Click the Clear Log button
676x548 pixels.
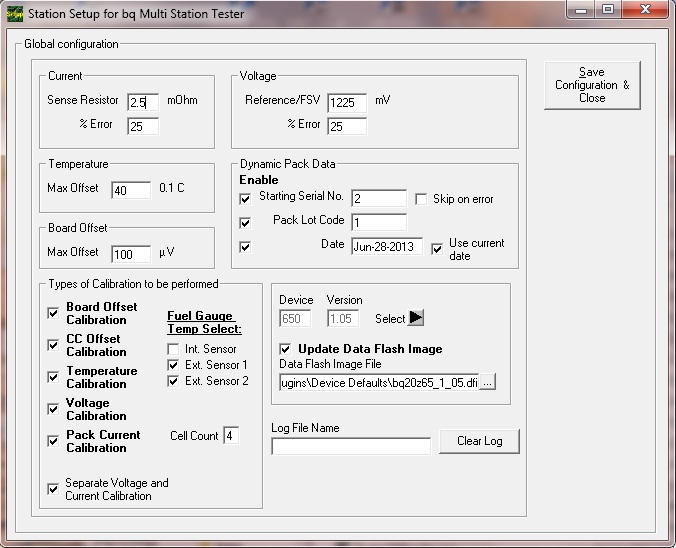[x=479, y=441]
